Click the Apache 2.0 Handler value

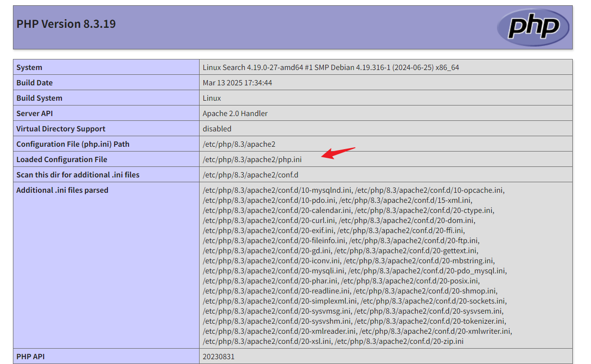pos(235,114)
